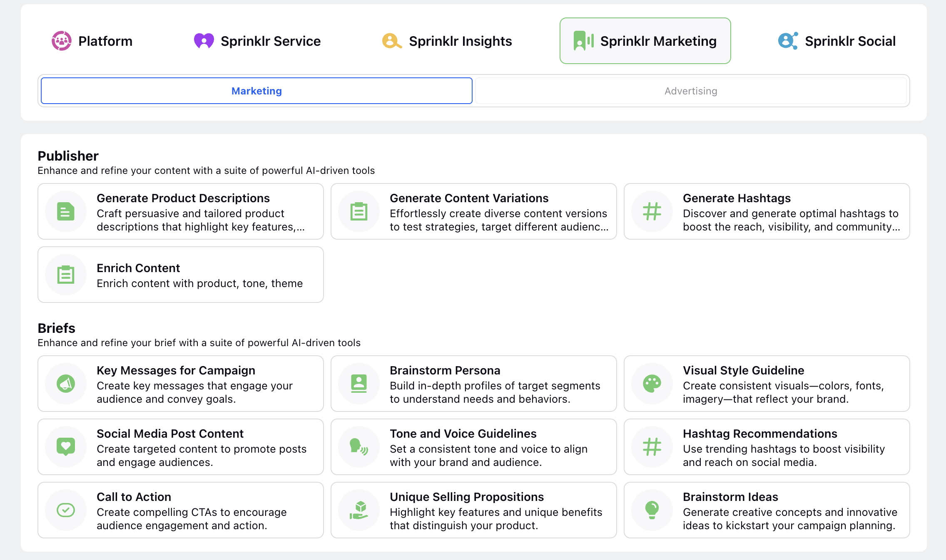The height and width of the screenshot is (560, 946).
Task: Switch to the Platform tab
Action: (x=92, y=41)
